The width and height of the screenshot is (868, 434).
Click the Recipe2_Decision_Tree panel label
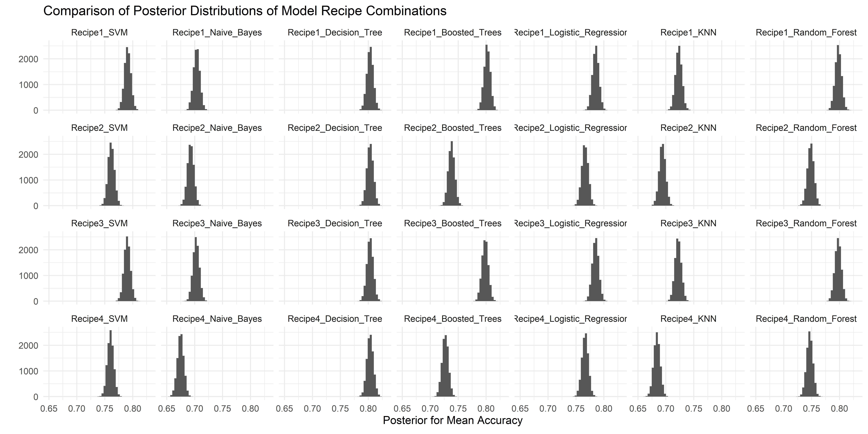click(335, 128)
